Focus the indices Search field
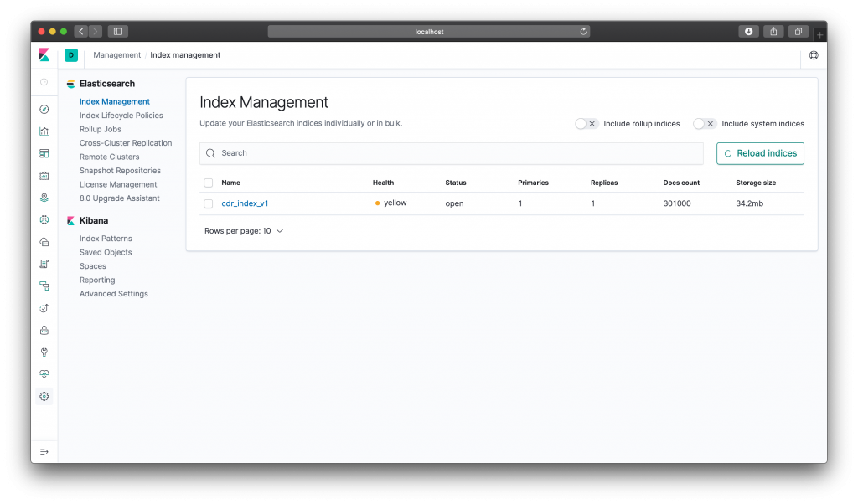This screenshot has height=504, width=858. tap(452, 153)
